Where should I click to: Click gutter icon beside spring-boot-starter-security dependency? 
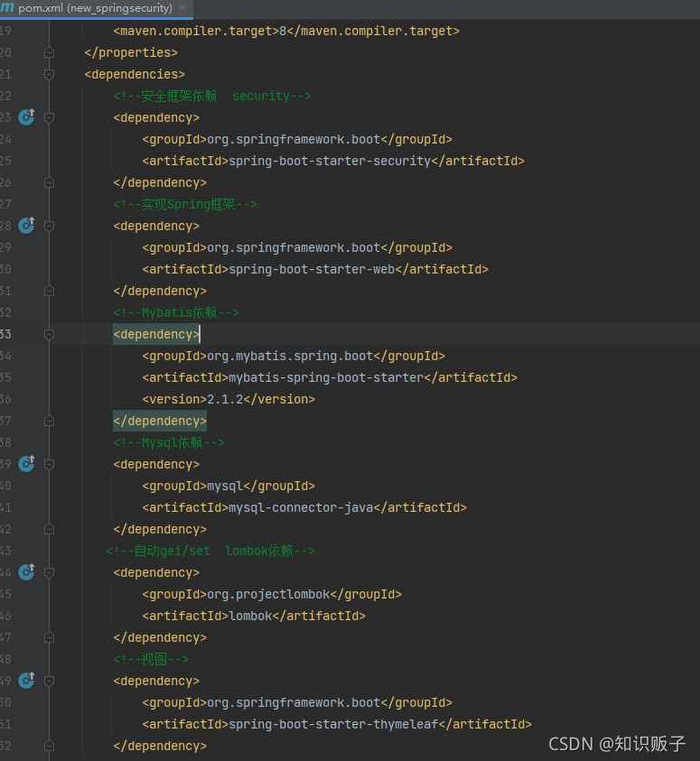pyautogui.click(x=27, y=117)
